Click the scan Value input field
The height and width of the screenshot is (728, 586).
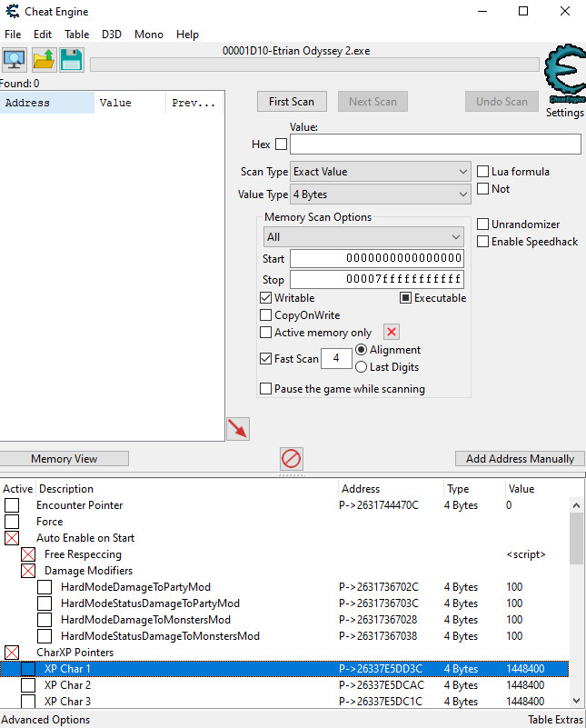[x=434, y=145]
